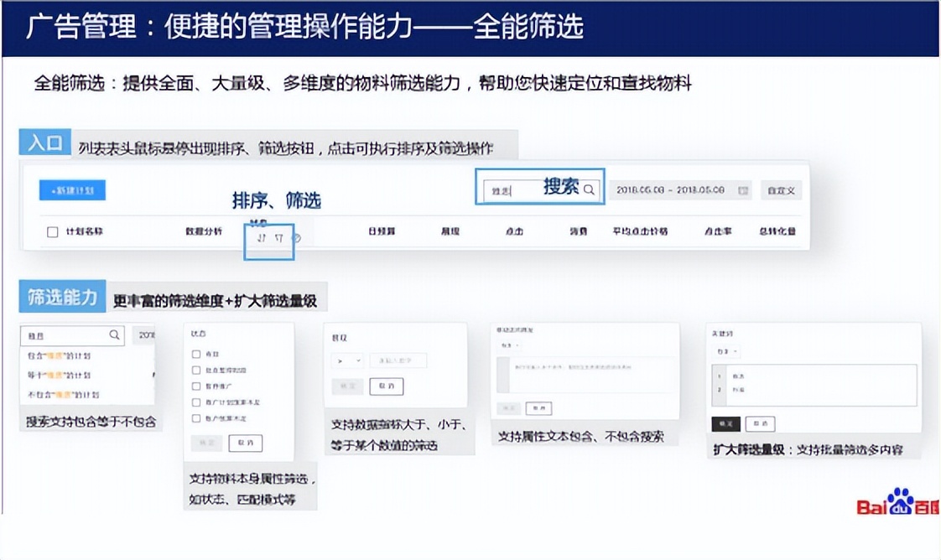The height and width of the screenshot is (560, 941).
Task: Click the 展现 column header
Action: point(450,231)
